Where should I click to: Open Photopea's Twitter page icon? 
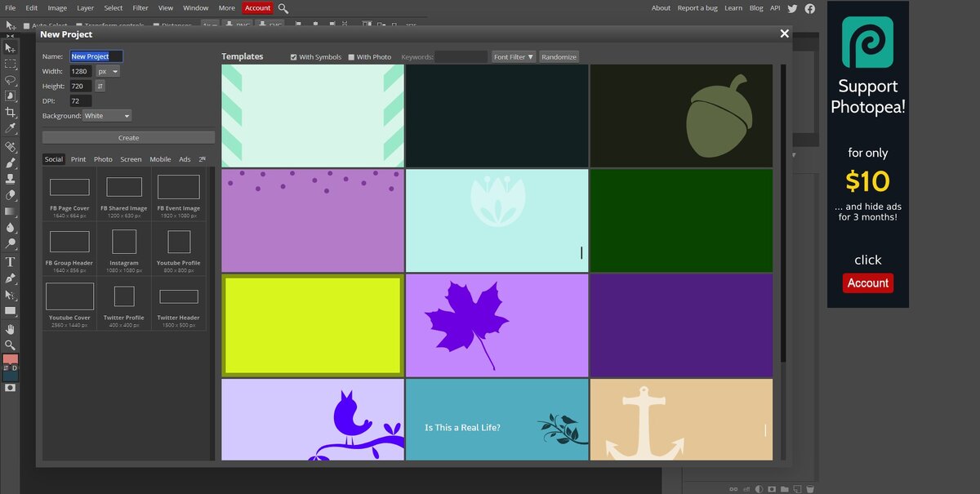pyautogui.click(x=794, y=8)
